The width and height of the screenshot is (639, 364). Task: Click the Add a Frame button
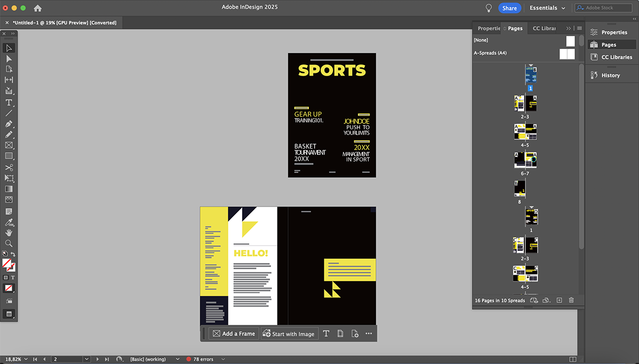coord(234,334)
